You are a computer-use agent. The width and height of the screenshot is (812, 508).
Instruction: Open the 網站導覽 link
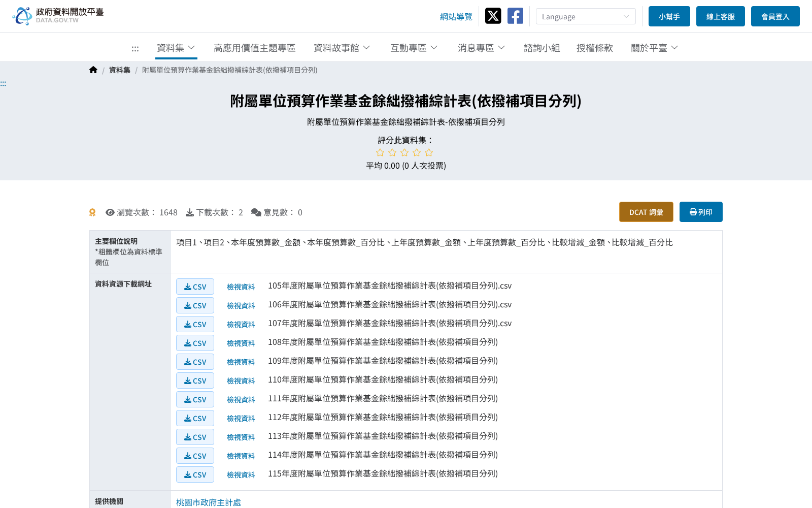click(456, 17)
